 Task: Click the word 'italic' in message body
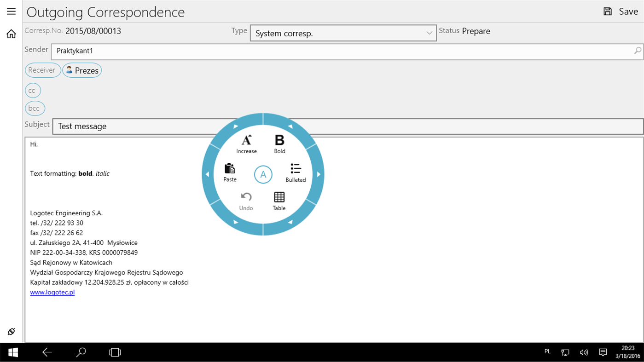[102, 174]
